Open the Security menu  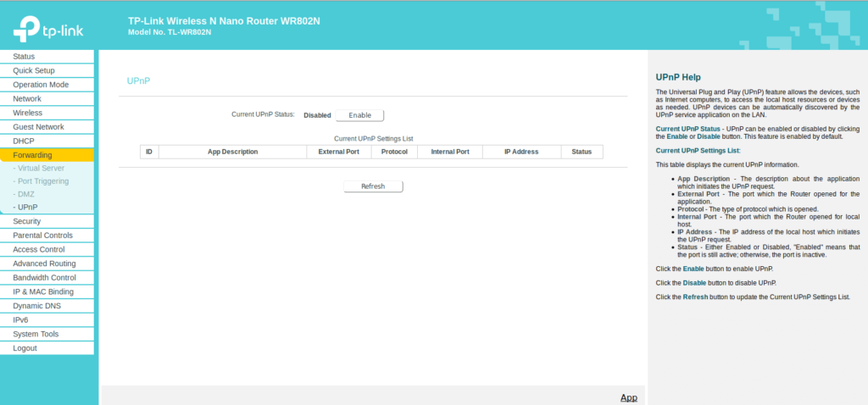tap(27, 221)
